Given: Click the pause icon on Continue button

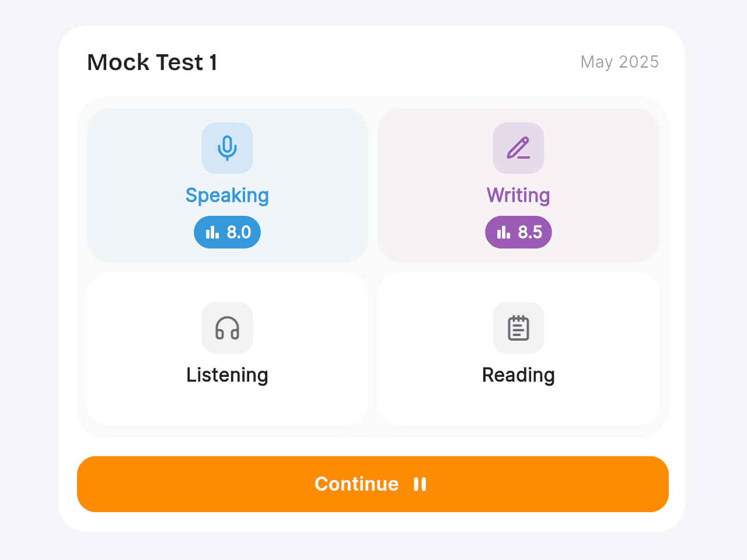Looking at the screenshot, I should pyautogui.click(x=420, y=484).
